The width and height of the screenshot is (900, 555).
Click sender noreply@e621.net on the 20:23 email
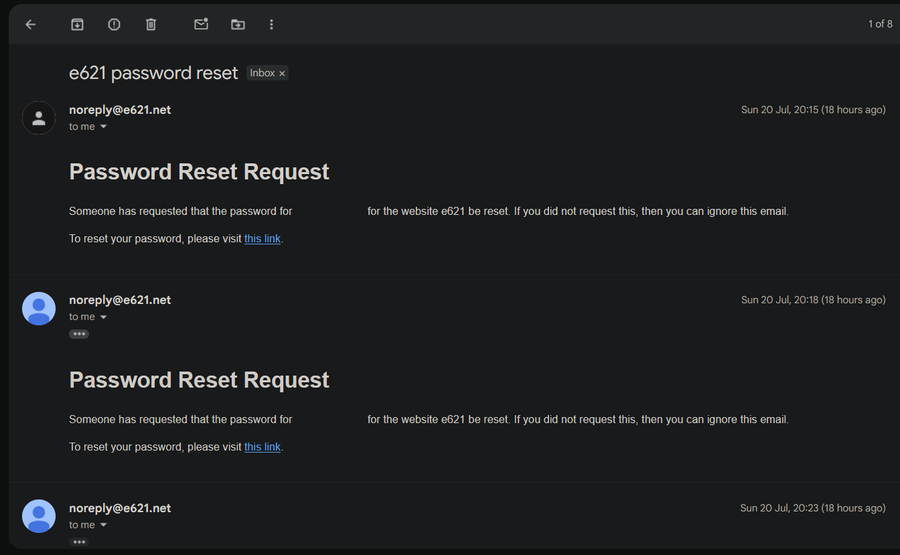[120, 508]
